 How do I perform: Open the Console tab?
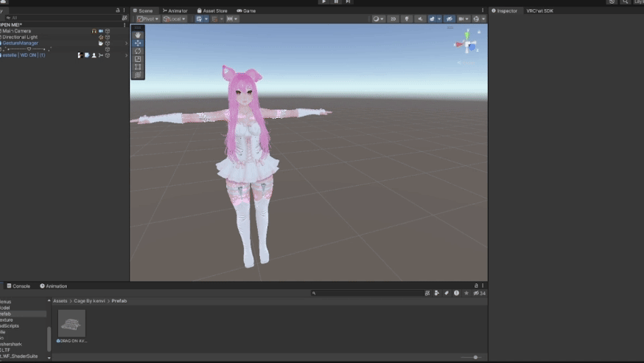(x=18, y=286)
